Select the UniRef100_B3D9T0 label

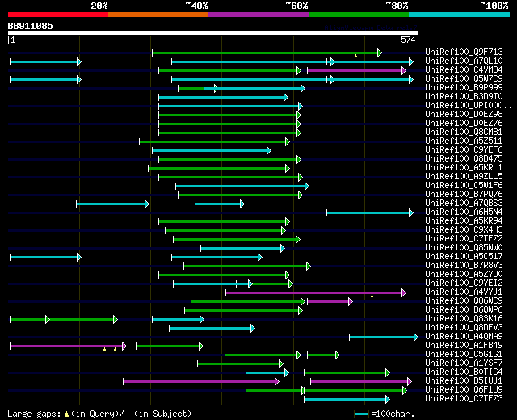coord(464,96)
